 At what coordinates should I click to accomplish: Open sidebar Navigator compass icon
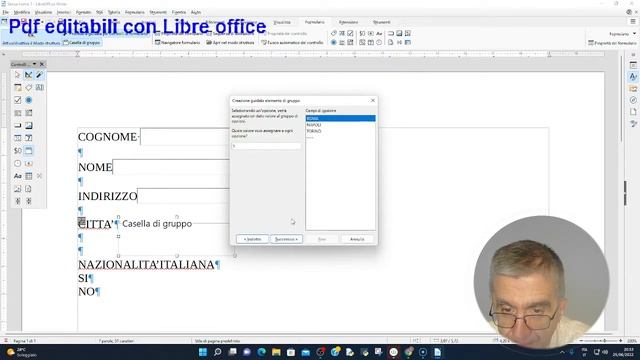point(633,100)
